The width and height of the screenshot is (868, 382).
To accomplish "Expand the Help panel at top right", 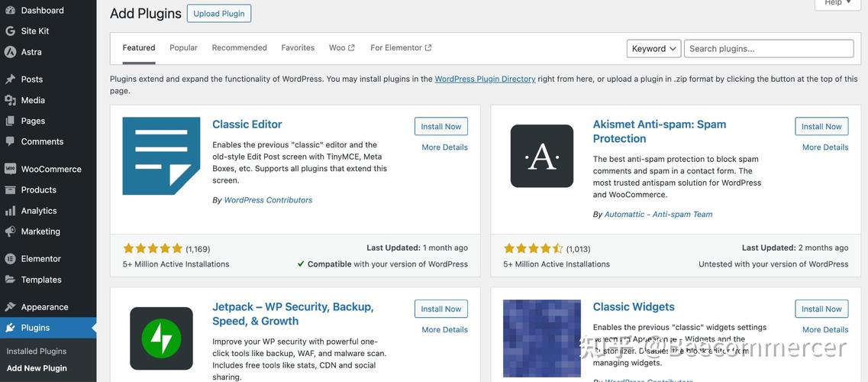I will point(837,3).
